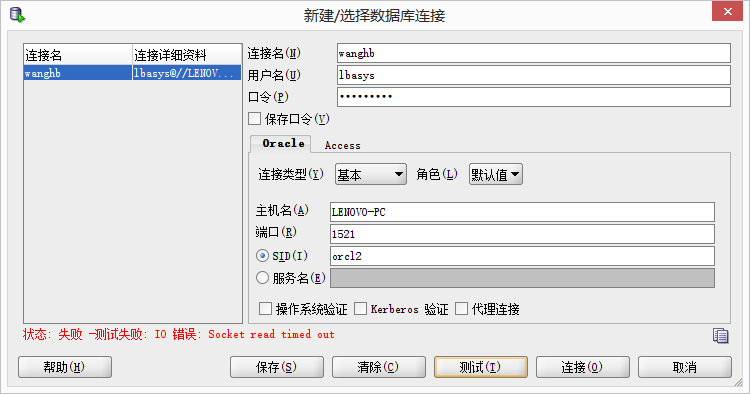This screenshot has width=750, height=394.
Task: Click the window resize grip corner
Action: click(x=739, y=382)
